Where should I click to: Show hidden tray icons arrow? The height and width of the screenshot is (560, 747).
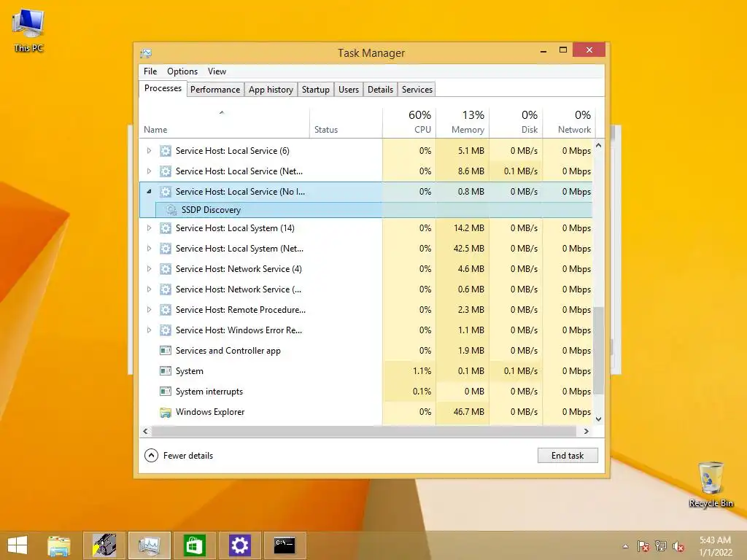pos(625,546)
